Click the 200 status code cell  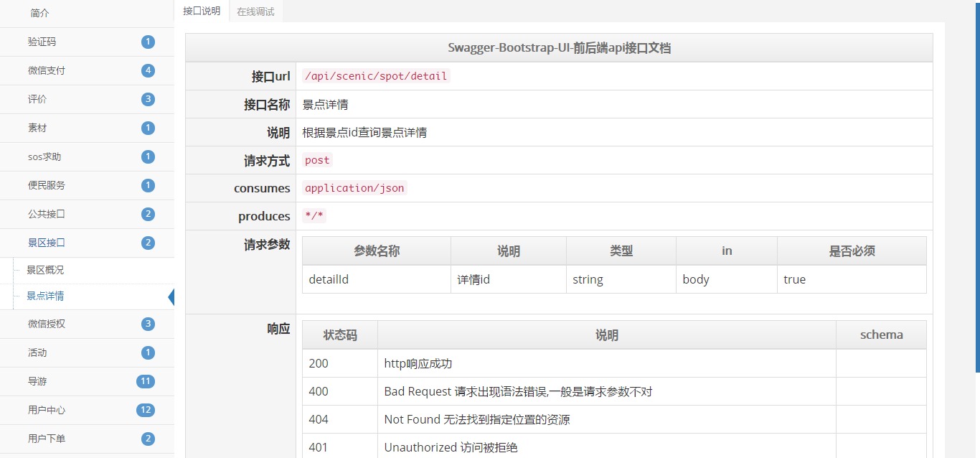click(x=340, y=363)
